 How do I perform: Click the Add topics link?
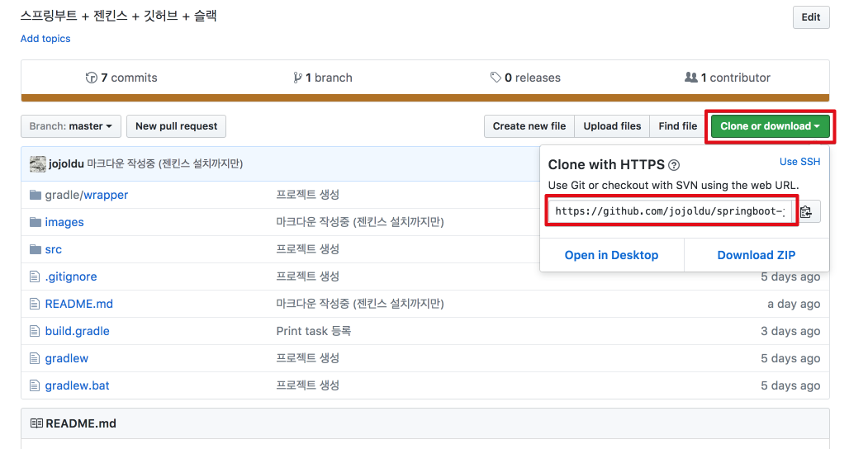tap(45, 39)
